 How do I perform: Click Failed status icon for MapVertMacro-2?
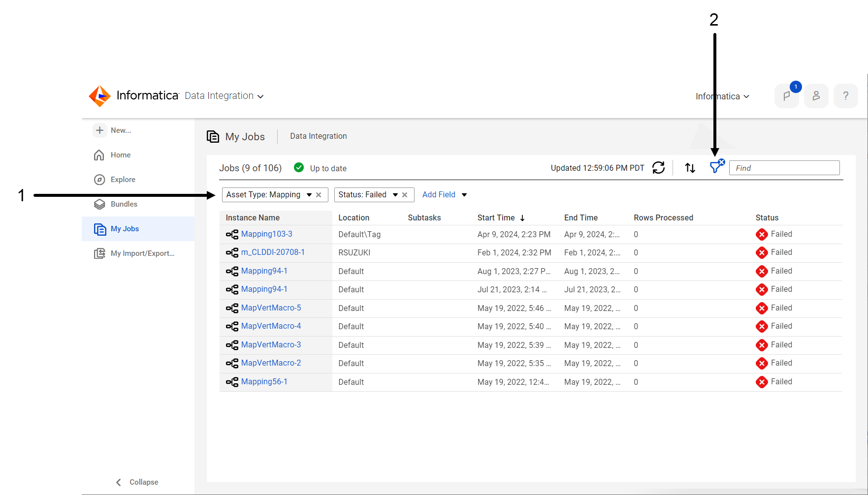point(762,364)
